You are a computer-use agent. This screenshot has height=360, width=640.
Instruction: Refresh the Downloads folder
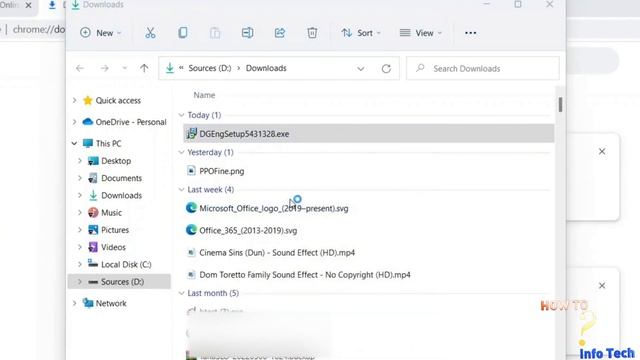[386, 69]
